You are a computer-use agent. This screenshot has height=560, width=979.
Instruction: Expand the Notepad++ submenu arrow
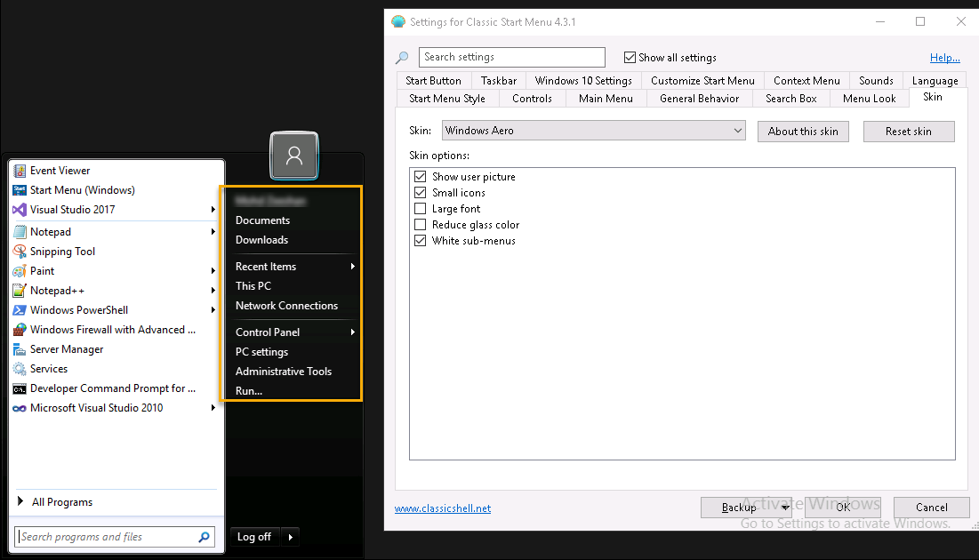[x=213, y=291]
